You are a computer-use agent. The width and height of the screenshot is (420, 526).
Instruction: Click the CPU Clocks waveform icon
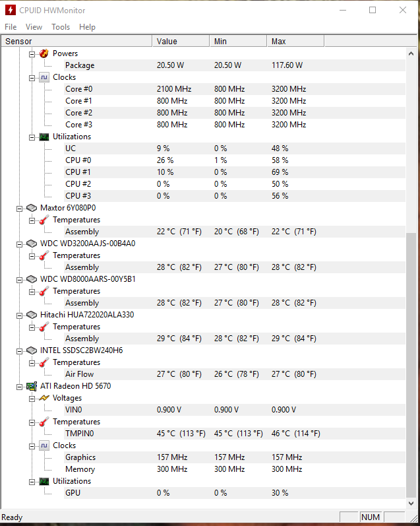pyautogui.click(x=44, y=77)
